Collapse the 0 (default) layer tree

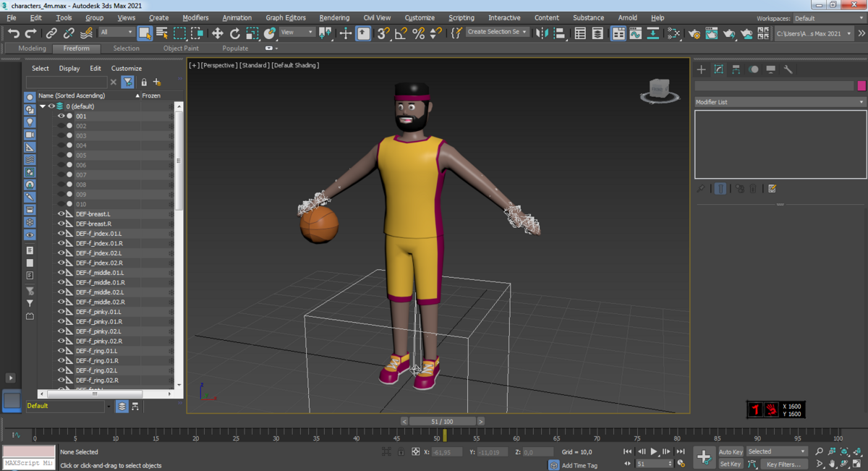pyautogui.click(x=43, y=106)
